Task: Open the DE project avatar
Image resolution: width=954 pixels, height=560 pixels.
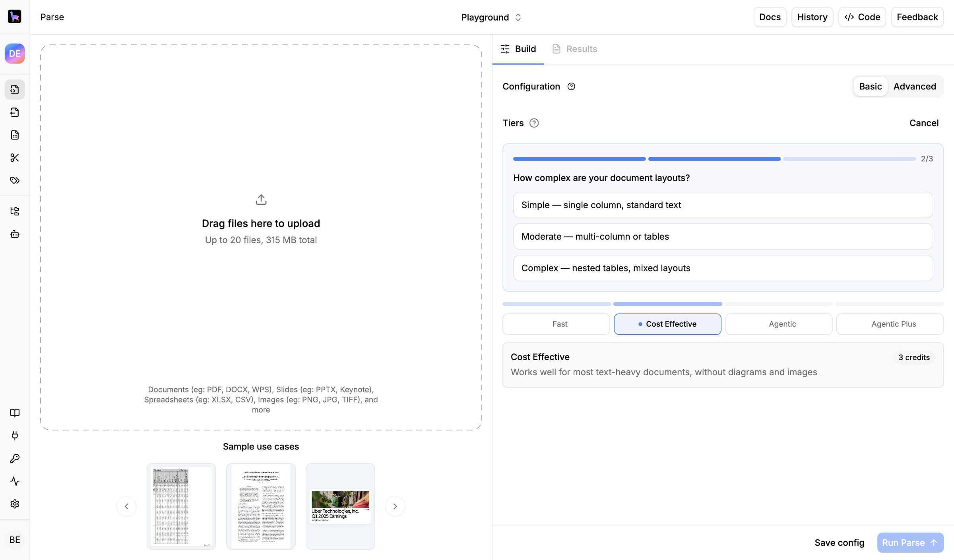Action: [x=15, y=54]
